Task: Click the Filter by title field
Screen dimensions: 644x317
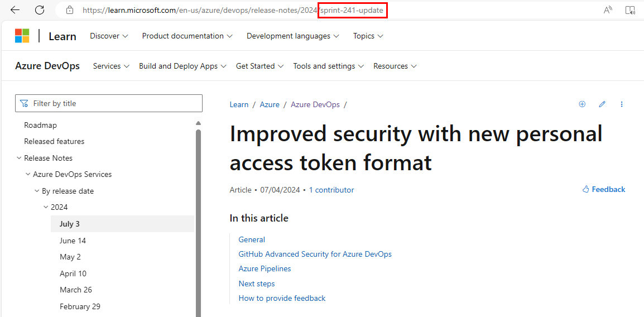Action: [x=109, y=103]
